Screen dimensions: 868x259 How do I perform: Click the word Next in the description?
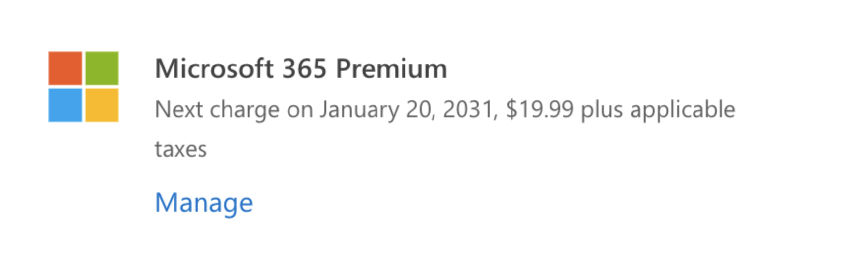point(178,109)
